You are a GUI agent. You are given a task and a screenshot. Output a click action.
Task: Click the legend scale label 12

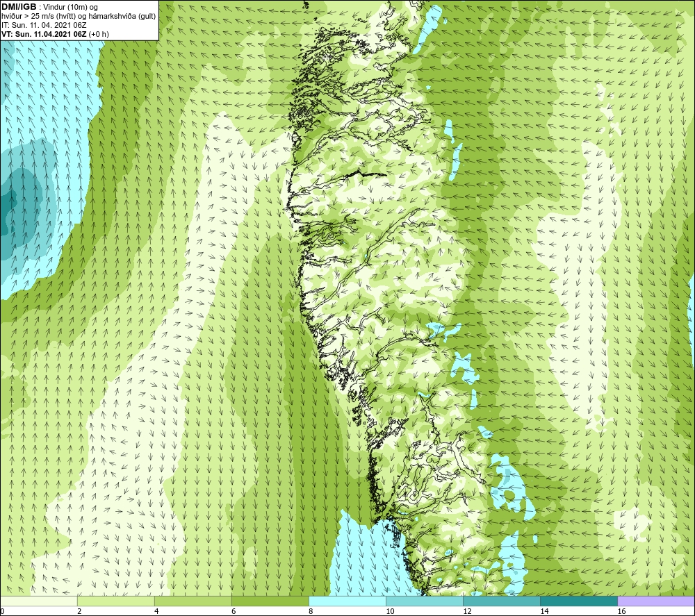467,611
